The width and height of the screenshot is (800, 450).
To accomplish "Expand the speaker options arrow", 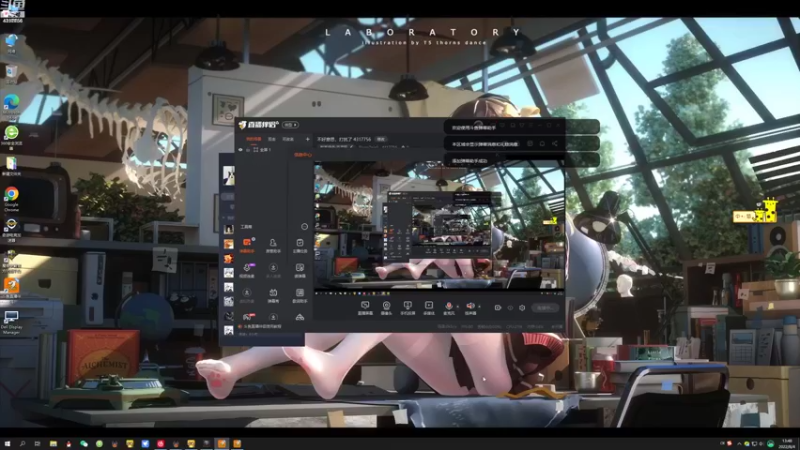I will (x=479, y=307).
